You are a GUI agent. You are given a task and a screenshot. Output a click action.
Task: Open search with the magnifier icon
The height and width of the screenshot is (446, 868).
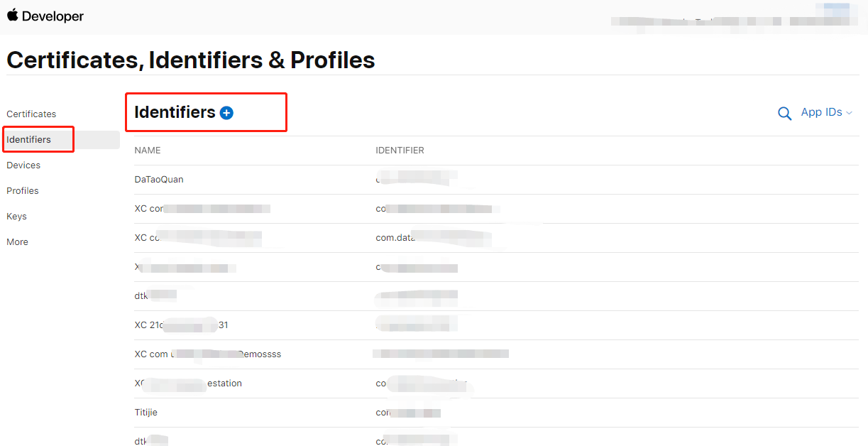(x=784, y=113)
